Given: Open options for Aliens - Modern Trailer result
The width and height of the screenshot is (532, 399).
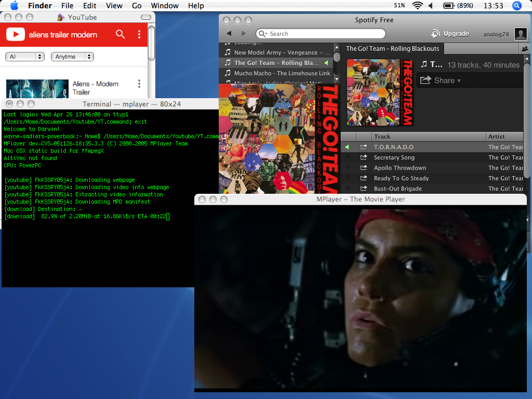Looking at the screenshot, I should tap(139, 84).
